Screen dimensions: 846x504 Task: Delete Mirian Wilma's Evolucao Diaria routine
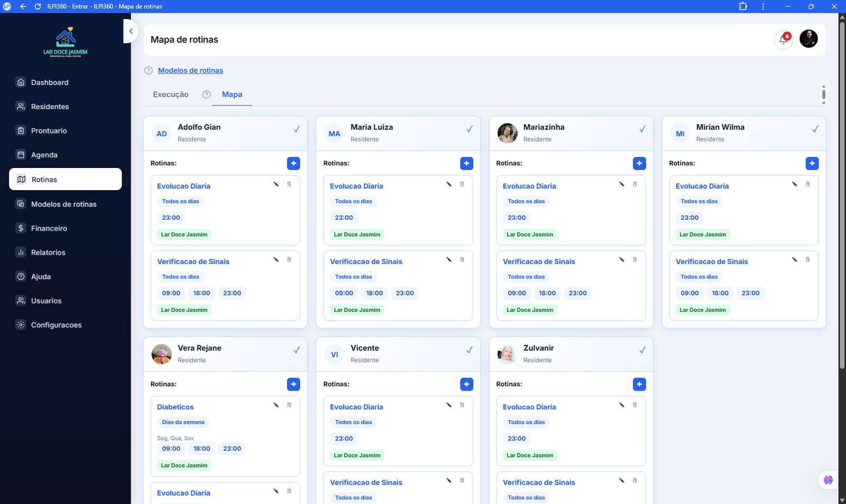pos(808,184)
